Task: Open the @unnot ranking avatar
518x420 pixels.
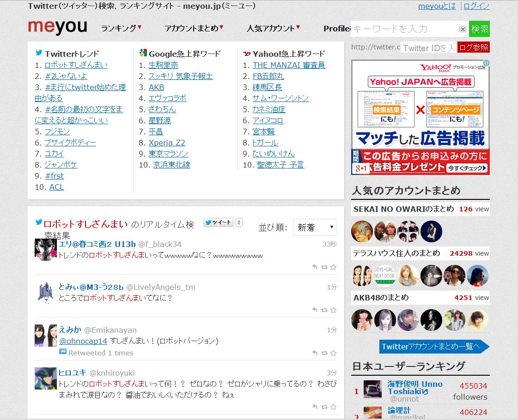Action: pyautogui.click(x=372, y=390)
